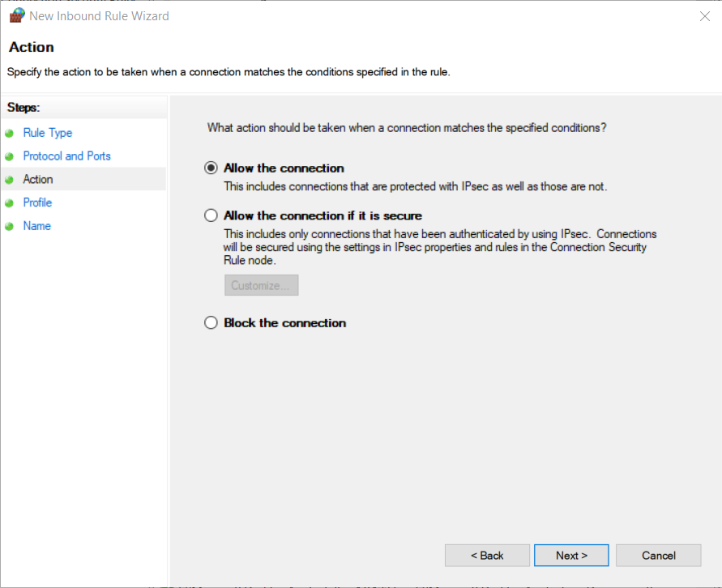Close the New Inbound Rule Wizard window
The image size is (722, 588).
pos(704,16)
